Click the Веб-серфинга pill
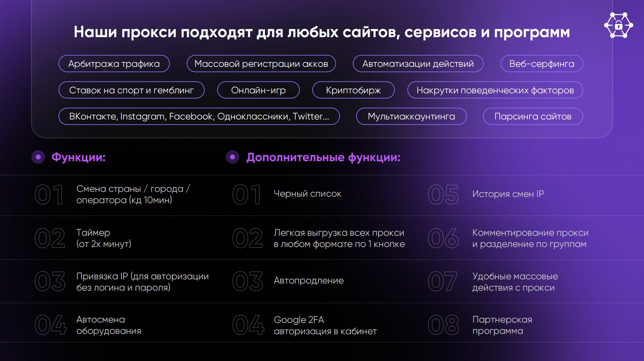This screenshot has width=644, height=361. point(541,64)
